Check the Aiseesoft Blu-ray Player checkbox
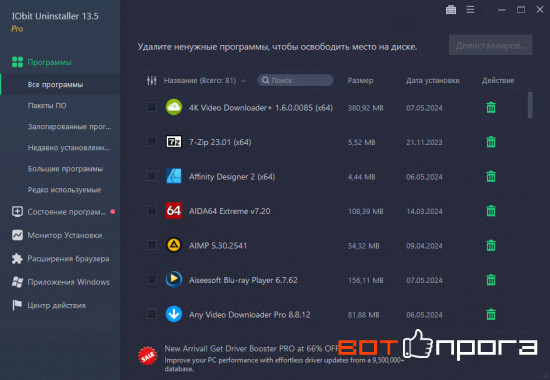The image size is (550, 380). [152, 279]
